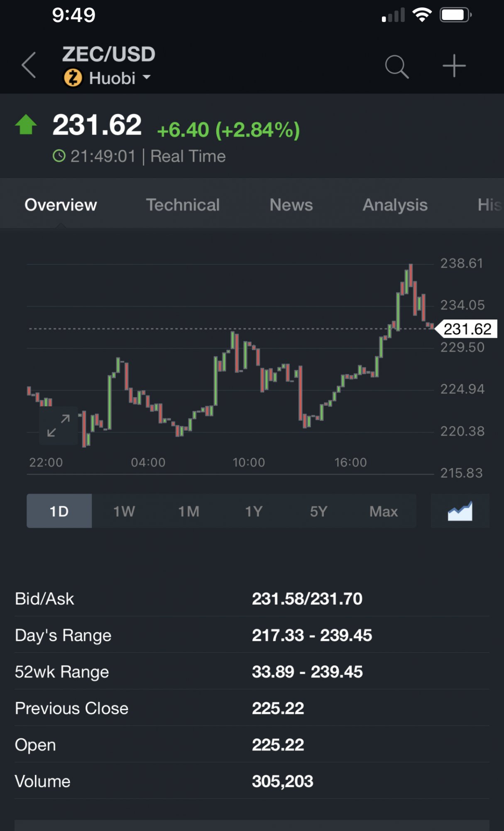The height and width of the screenshot is (831, 504).
Task: Show the Max time range
Action: tap(384, 511)
